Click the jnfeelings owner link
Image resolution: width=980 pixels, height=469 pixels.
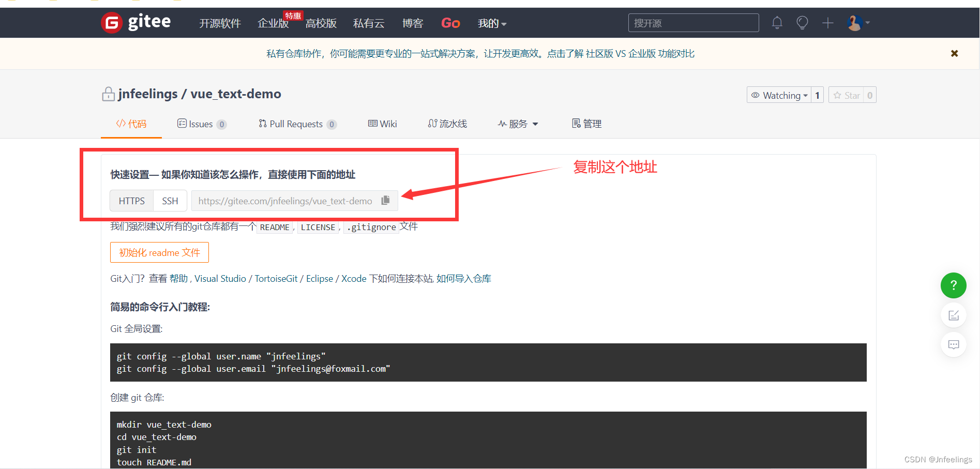click(x=148, y=94)
